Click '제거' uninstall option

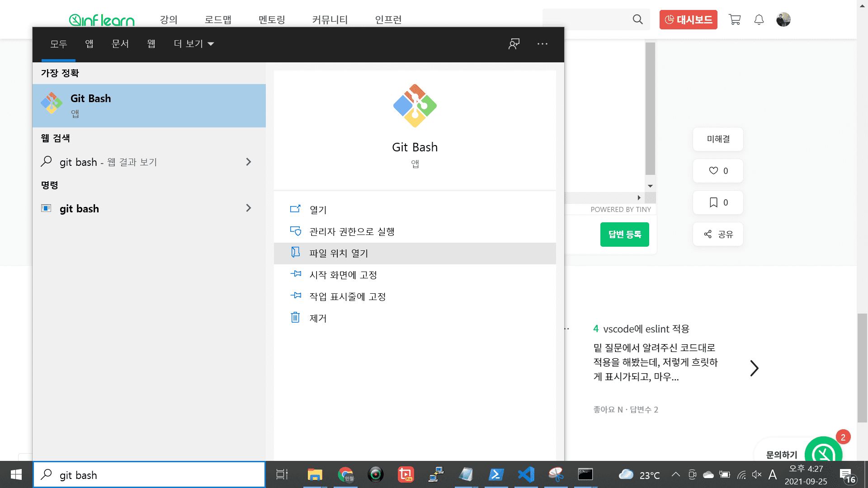(415, 318)
